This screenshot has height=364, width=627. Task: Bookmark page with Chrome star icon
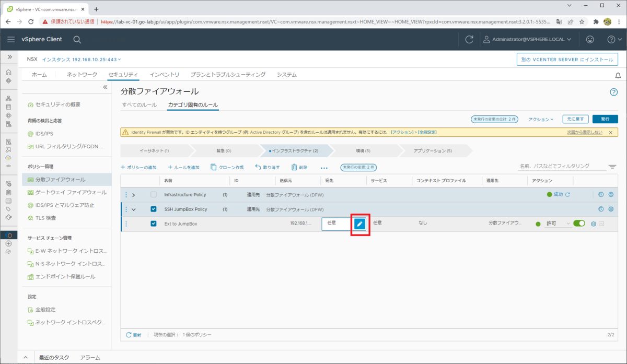(582, 21)
